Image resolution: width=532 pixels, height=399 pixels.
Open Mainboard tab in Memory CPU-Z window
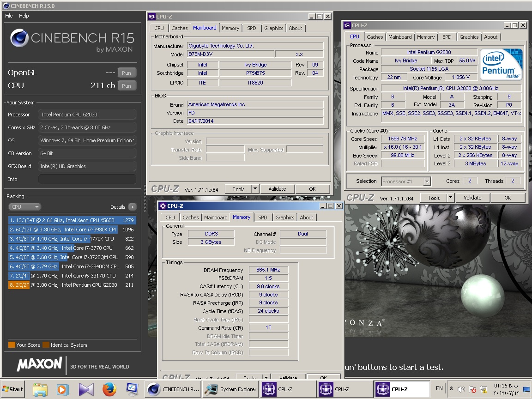point(216,218)
